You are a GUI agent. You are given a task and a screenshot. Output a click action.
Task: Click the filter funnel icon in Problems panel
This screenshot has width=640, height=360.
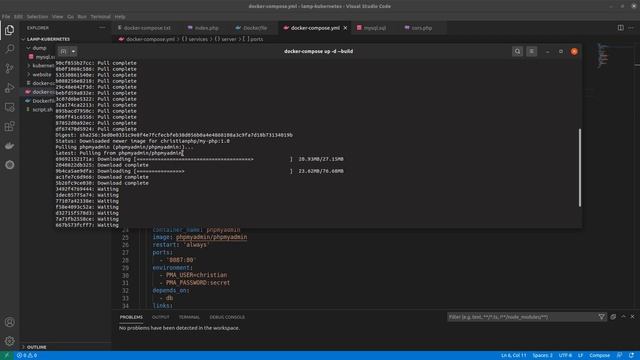point(602,317)
